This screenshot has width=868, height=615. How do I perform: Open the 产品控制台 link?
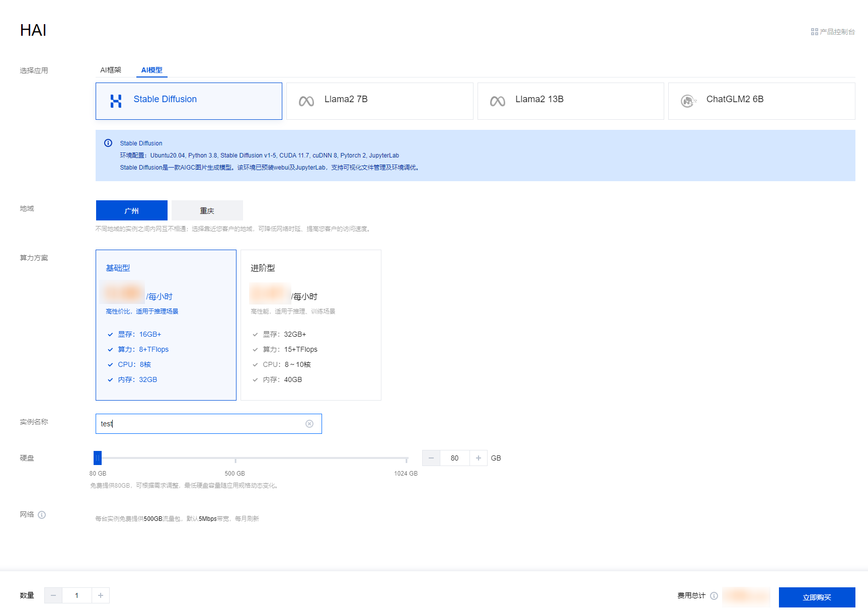[x=833, y=32]
